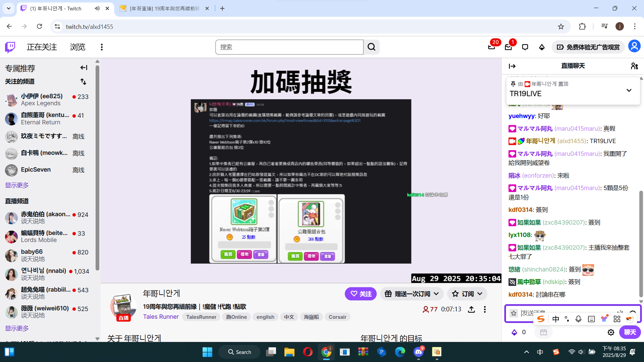This screenshot has width=644, height=362.
Task: Collapse the left recommendations sidebar
Action: tap(84, 68)
